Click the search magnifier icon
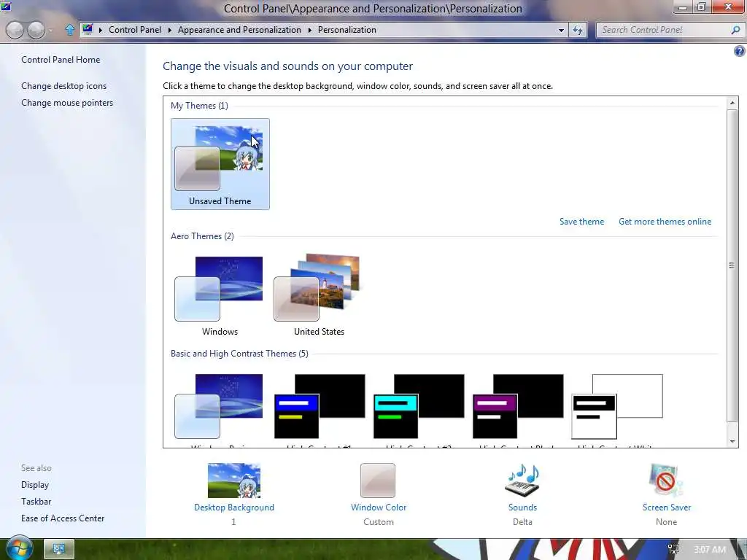Viewport: 747px width, 560px height. (735, 30)
